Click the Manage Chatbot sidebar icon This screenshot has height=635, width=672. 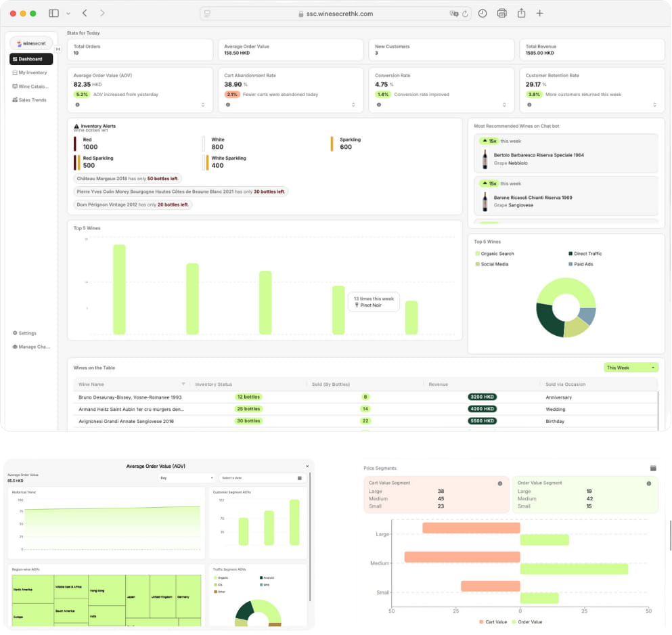[15, 347]
